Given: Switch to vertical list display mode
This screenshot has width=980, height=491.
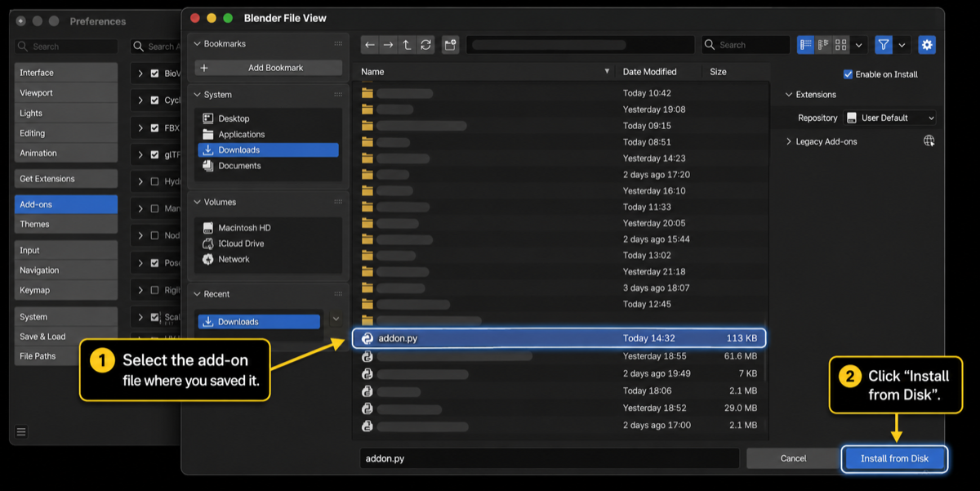Looking at the screenshot, I should click(x=806, y=45).
